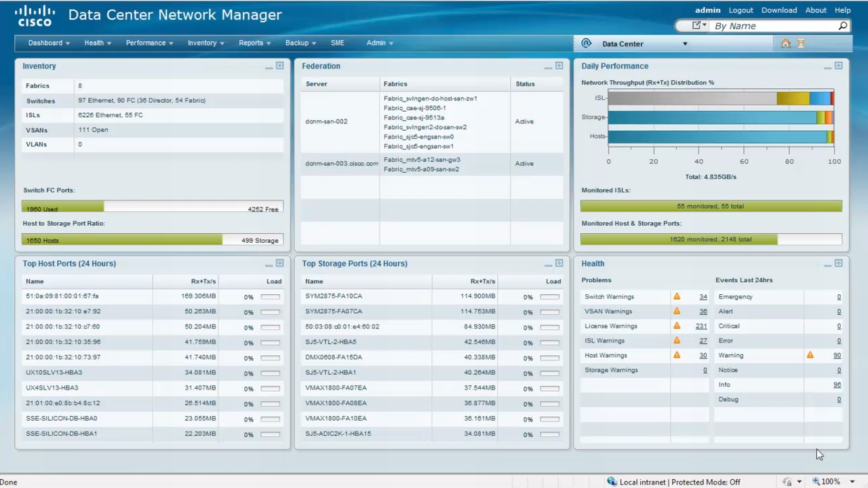The height and width of the screenshot is (488, 868).
Task: Open the Performance menu
Action: click(x=149, y=43)
